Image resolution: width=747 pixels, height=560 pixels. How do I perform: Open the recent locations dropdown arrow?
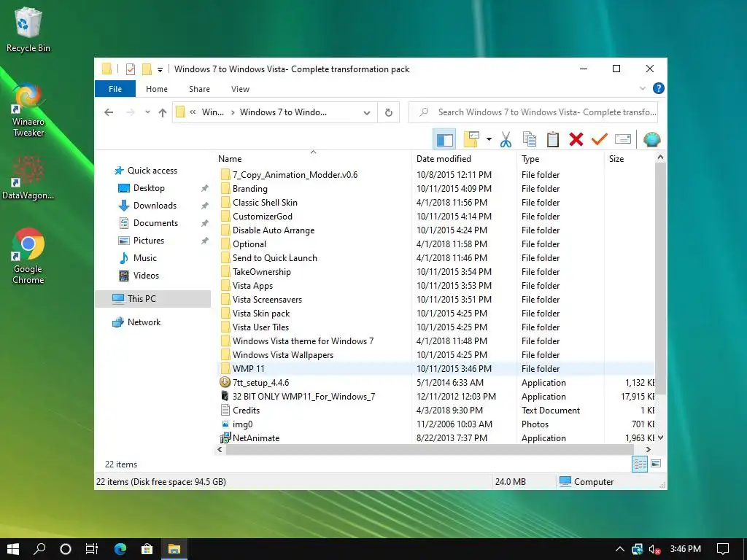click(147, 112)
